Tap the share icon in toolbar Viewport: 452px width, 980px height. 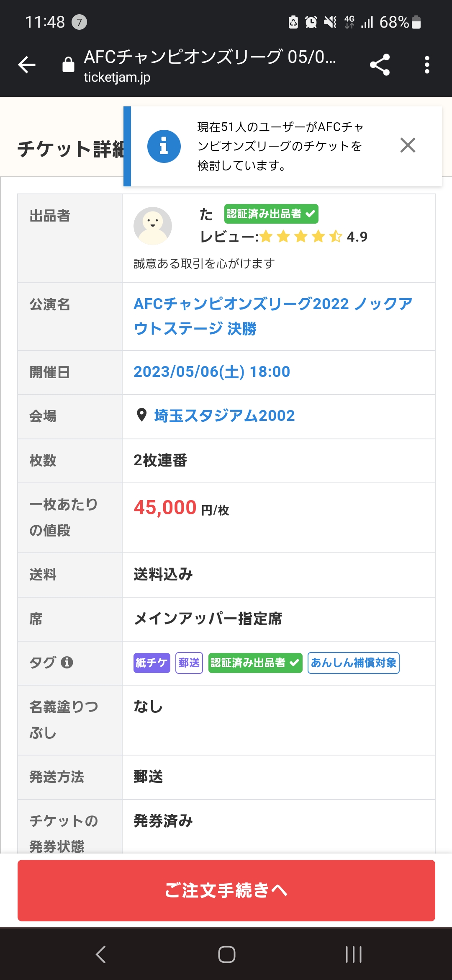(x=380, y=65)
